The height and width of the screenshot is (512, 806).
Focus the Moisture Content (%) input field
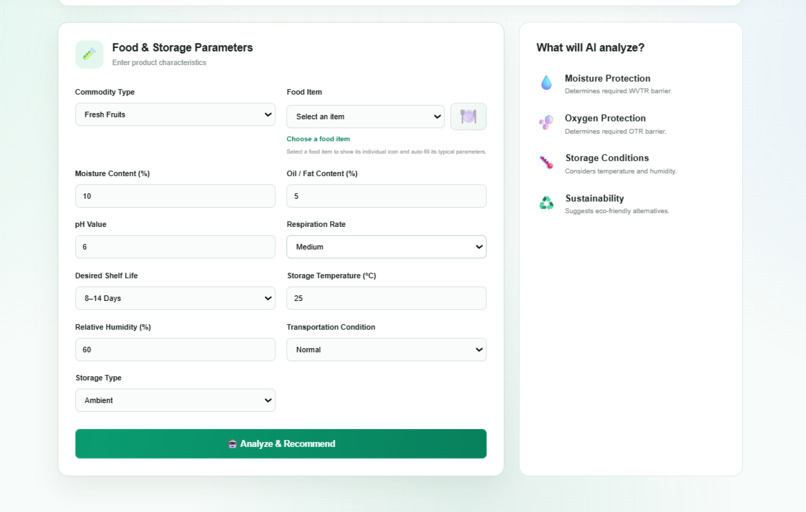[x=175, y=196]
